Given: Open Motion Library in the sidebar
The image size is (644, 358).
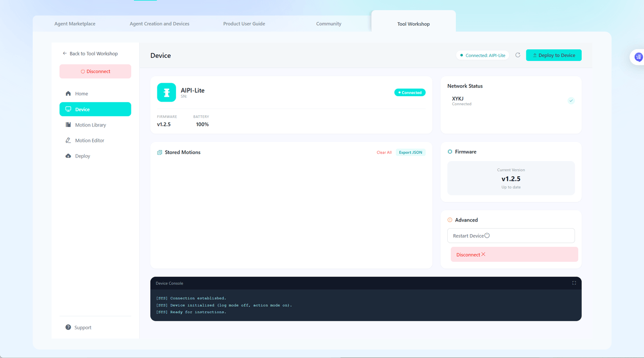Looking at the screenshot, I should point(95,125).
